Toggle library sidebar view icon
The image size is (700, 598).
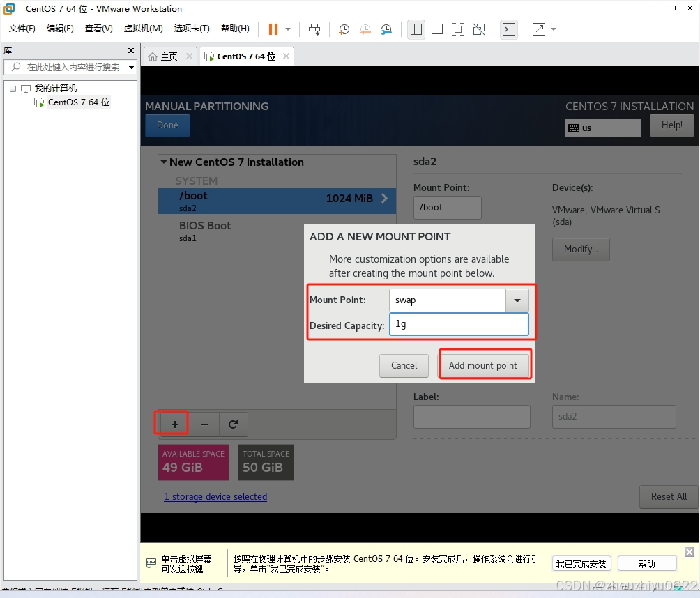416,29
